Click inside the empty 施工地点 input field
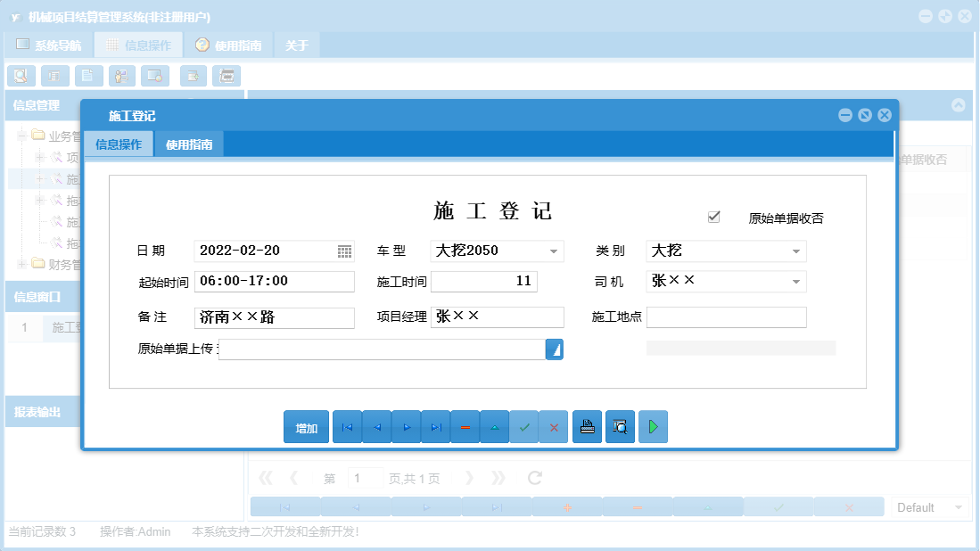The image size is (980, 551). pyautogui.click(x=726, y=317)
